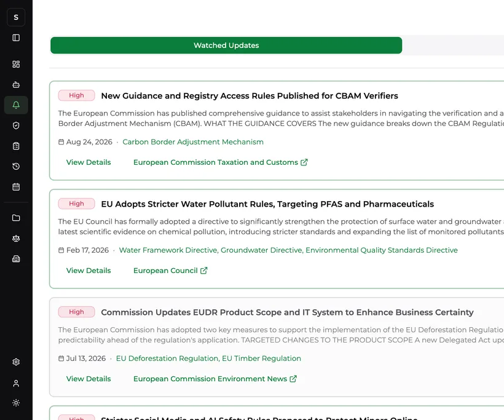Select the Watched Updates tab
The image size is (504, 420).
(226, 46)
